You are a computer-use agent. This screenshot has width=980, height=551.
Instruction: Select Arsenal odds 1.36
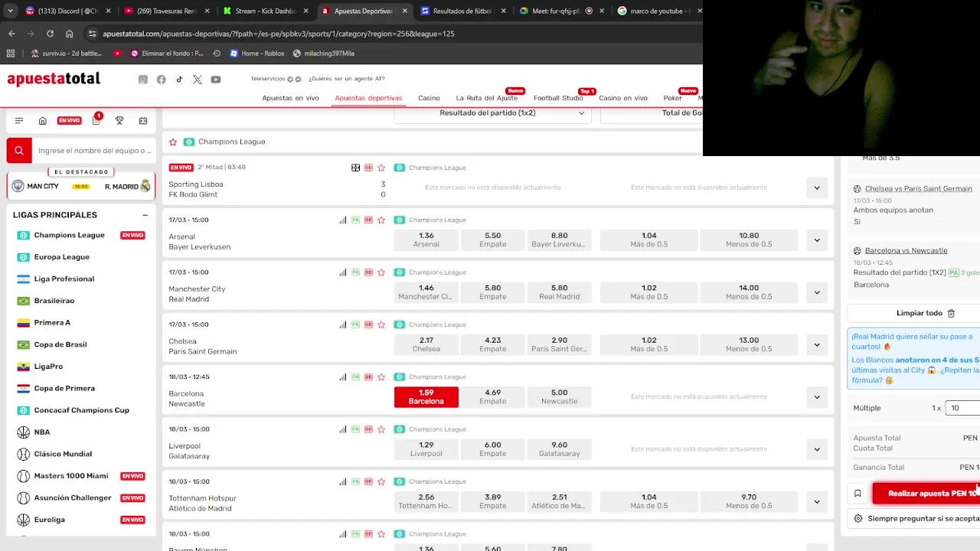pos(426,240)
